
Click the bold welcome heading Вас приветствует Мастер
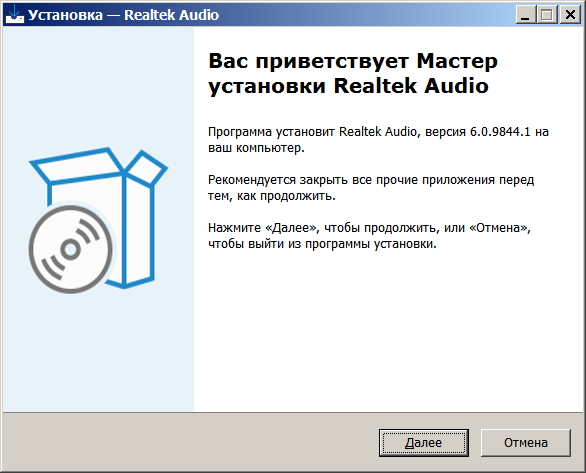pyautogui.click(x=353, y=61)
